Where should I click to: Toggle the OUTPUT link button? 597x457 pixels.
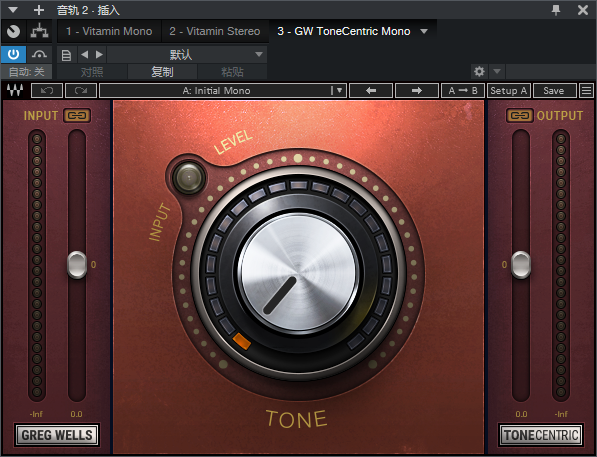click(x=520, y=115)
